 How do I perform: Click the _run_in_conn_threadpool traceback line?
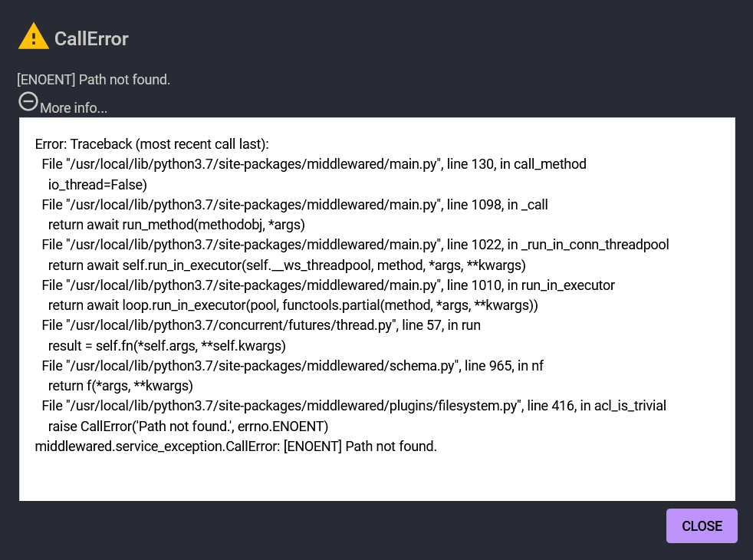[x=355, y=245]
